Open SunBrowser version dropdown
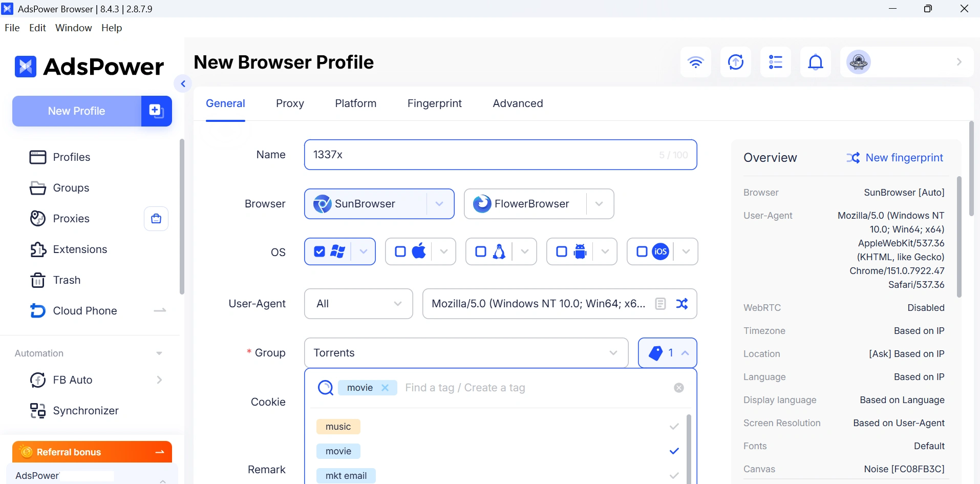 click(439, 204)
